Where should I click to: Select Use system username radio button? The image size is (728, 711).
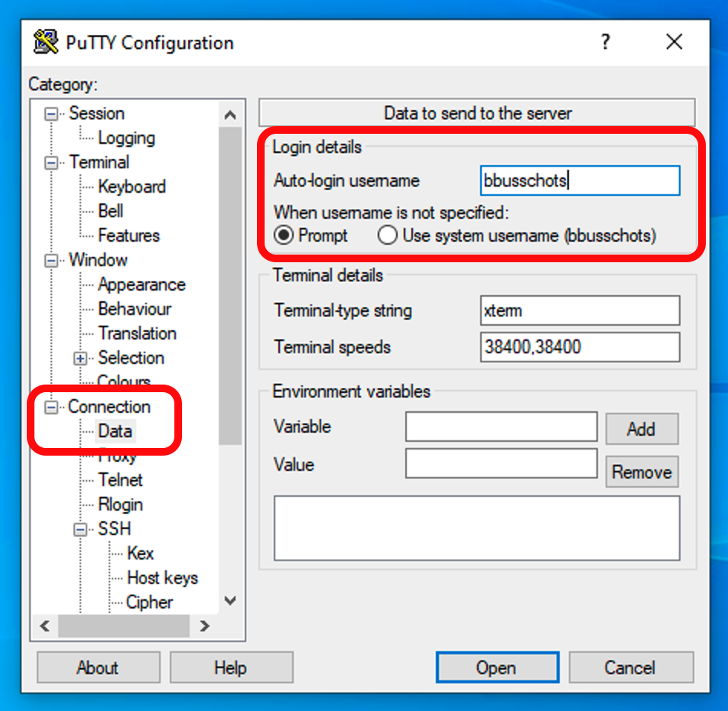[387, 235]
